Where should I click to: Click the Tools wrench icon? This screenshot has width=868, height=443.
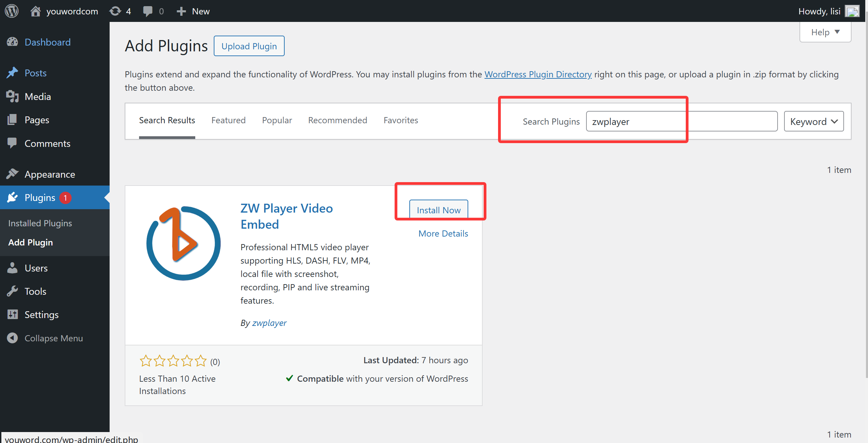click(13, 291)
